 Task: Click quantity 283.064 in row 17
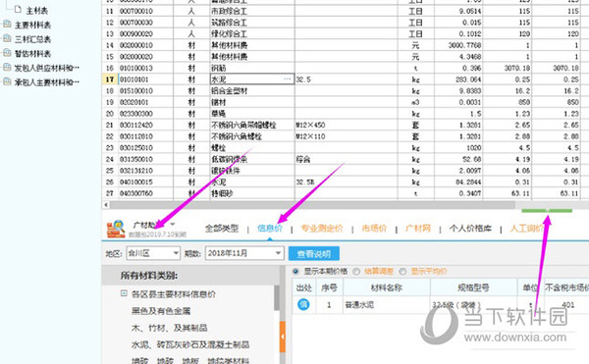pyautogui.click(x=458, y=79)
